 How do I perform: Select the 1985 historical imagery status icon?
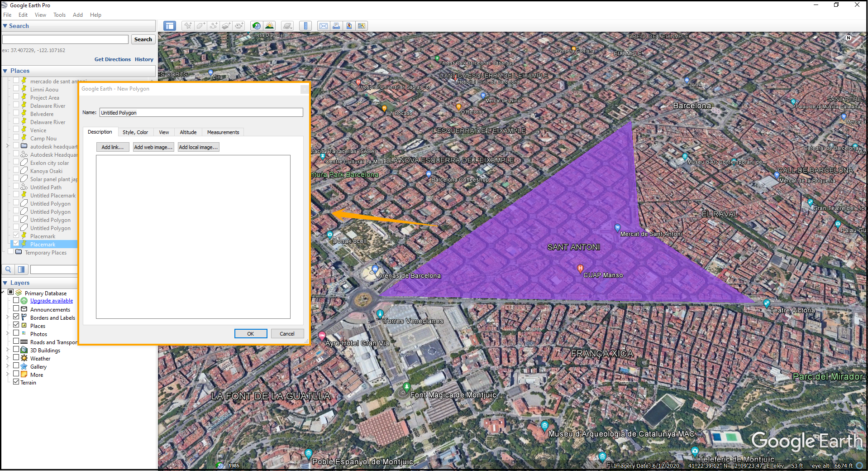coord(220,465)
